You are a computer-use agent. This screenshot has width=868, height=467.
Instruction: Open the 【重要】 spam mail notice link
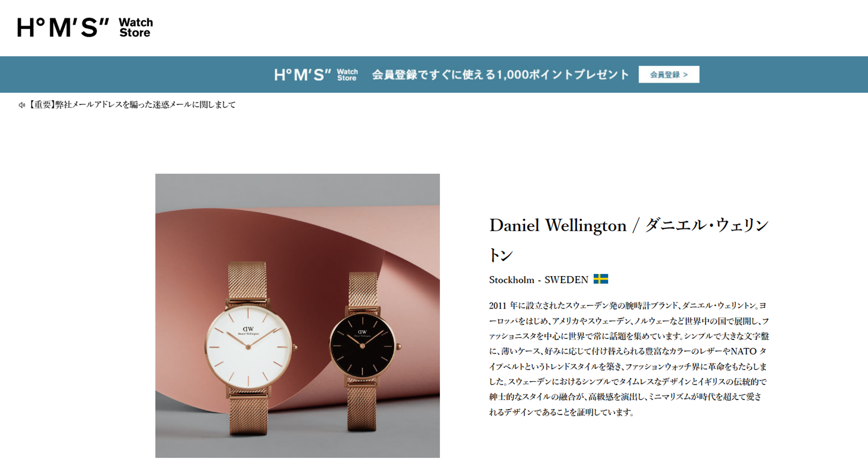[132, 105]
